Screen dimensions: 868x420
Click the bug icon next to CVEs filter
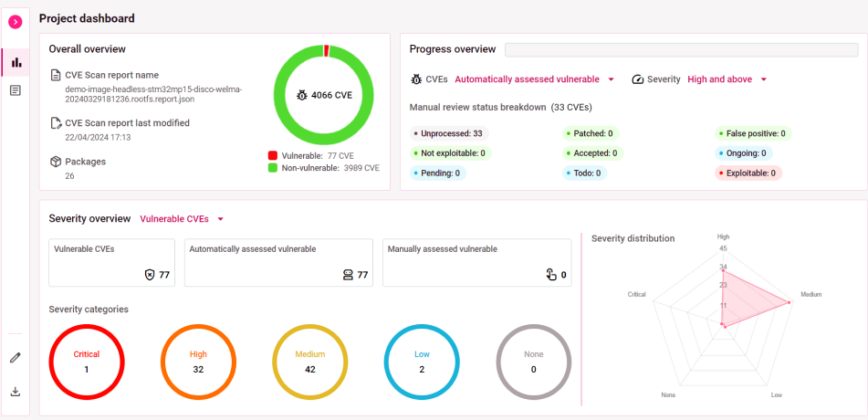[x=415, y=79]
